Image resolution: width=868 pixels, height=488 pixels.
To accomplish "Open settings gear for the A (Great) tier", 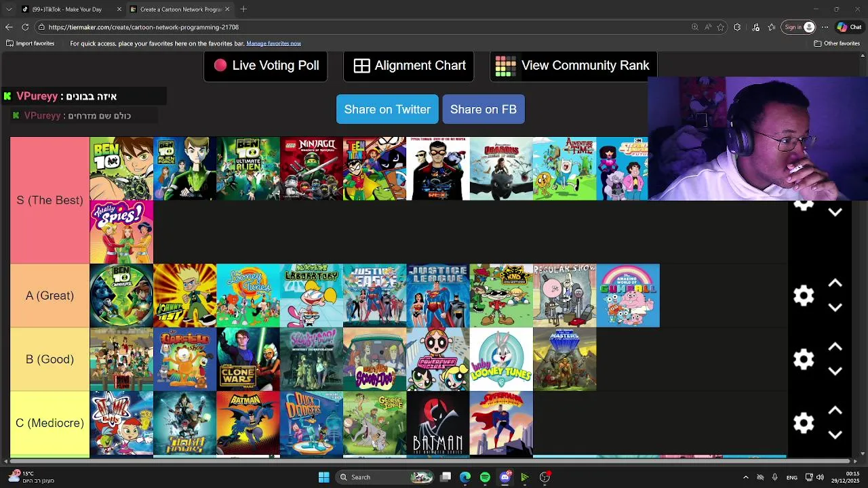I will click(804, 296).
